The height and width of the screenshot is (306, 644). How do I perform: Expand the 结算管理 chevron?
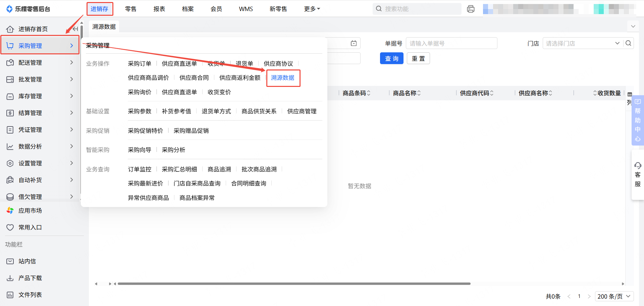pyautogui.click(x=71, y=113)
